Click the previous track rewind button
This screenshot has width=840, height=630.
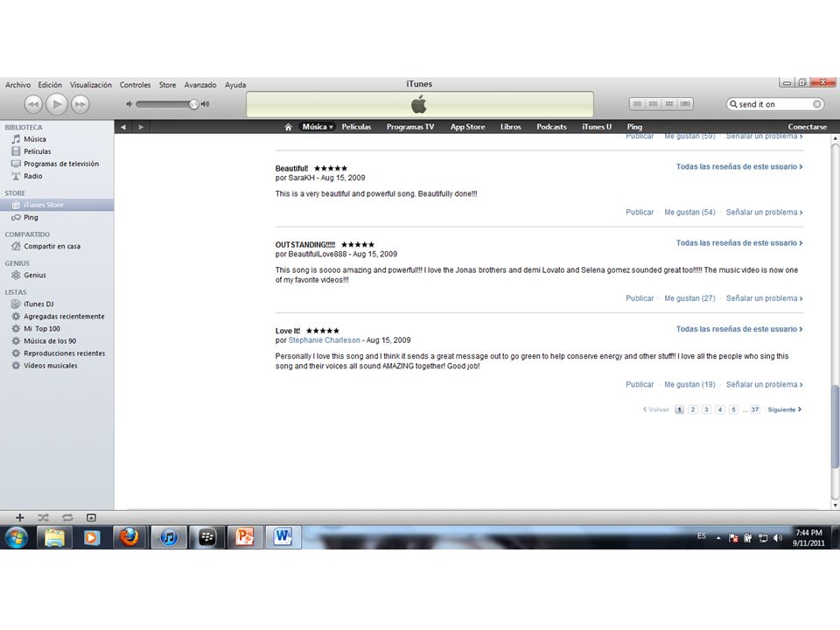[32, 104]
